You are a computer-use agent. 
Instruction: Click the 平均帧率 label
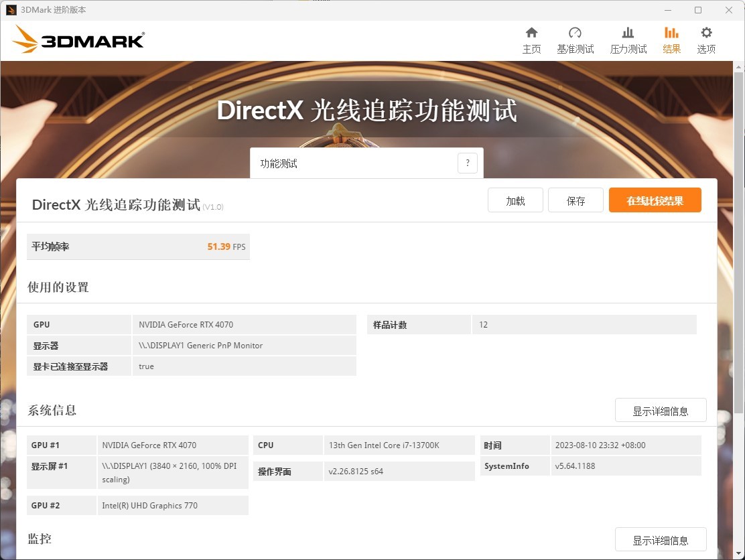tap(50, 247)
